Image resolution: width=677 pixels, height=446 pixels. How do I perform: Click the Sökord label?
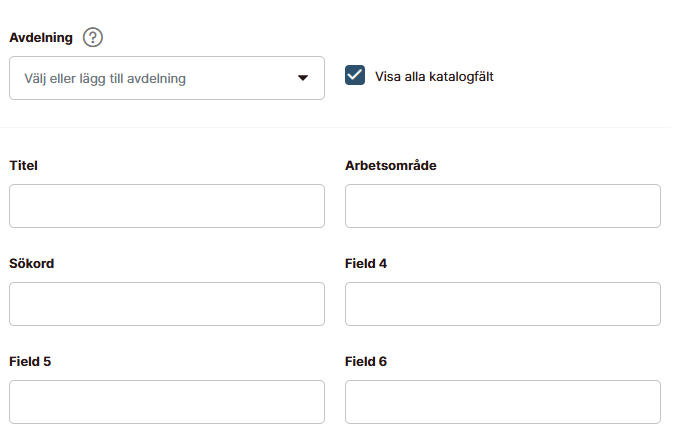tap(31, 263)
